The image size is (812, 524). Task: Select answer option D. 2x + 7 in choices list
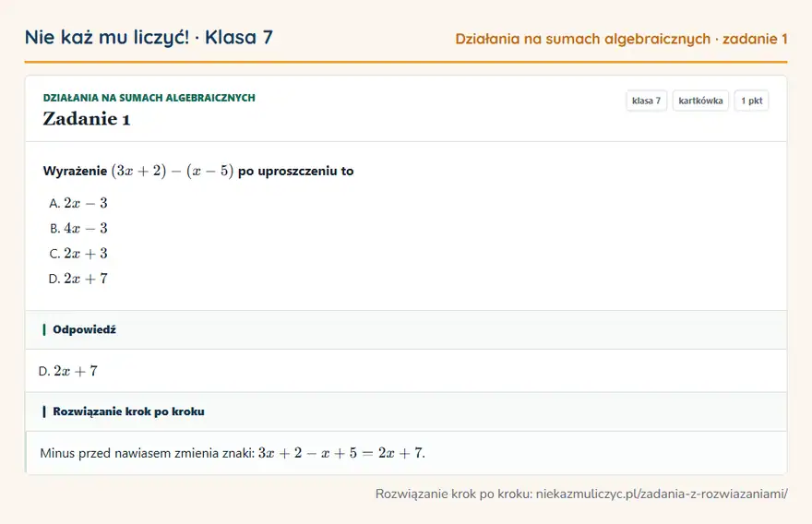click(x=78, y=279)
